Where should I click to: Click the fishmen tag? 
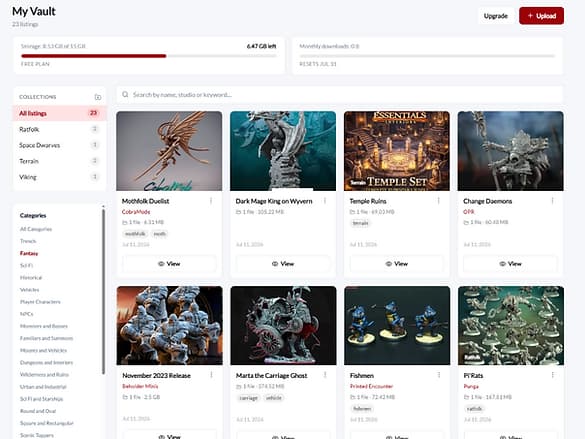pos(362,409)
